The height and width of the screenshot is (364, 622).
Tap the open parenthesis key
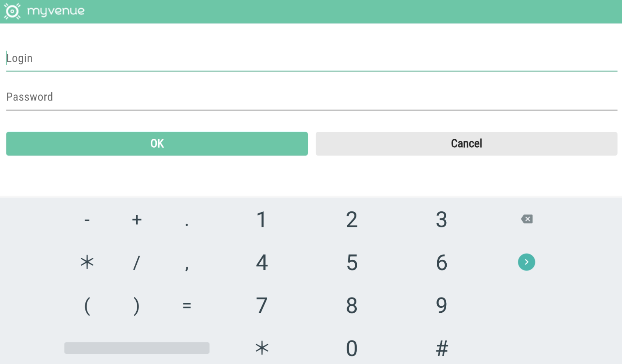[87, 305]
